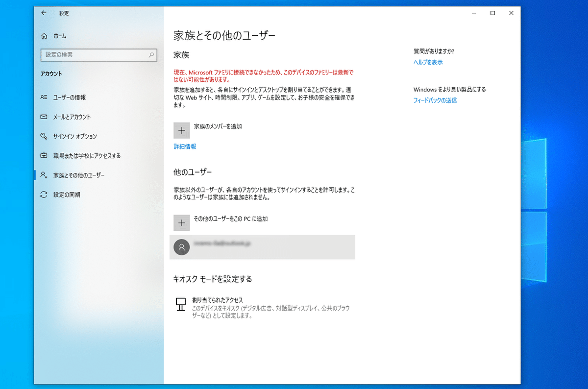This screenshot has width=588, height=389.
Task: Click the plus icon to add a family member
Action: point(182,130)
